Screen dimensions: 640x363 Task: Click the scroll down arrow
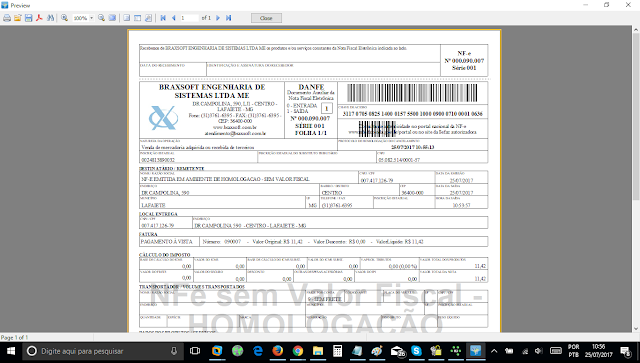coord(636,329)
